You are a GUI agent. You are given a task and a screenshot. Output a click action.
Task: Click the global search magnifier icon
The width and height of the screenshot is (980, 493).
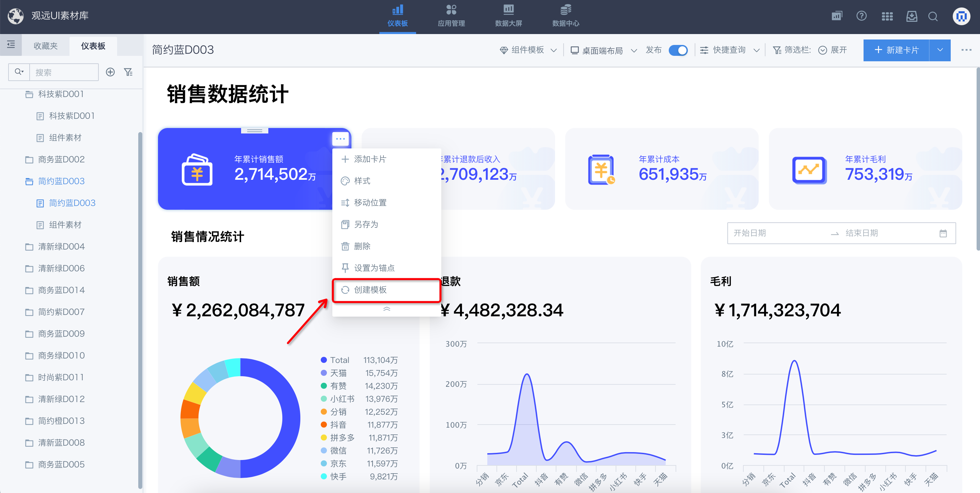click(x=933, y=16)
